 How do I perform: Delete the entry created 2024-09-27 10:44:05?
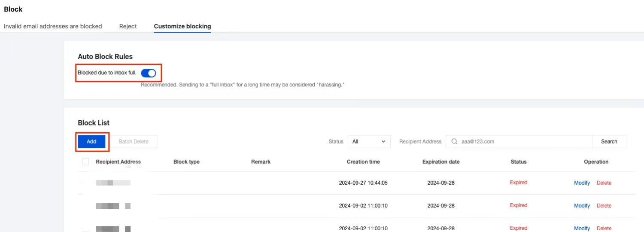pyautogui.click(x=604, y=183)
